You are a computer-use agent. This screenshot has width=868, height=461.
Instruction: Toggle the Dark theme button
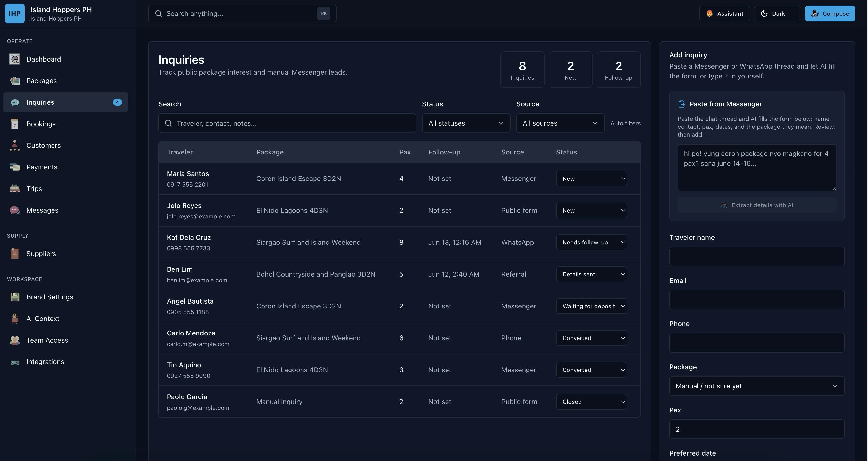pyautogui.click(x=777, y=13)
